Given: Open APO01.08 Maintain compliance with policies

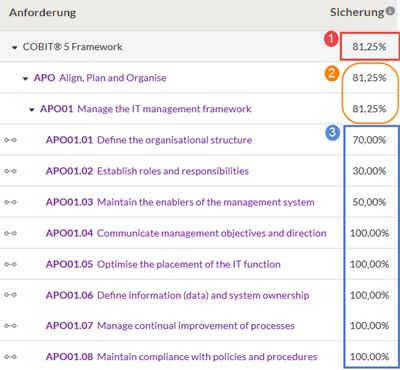Looking at the screenshot, I should [x=181, y=357].
